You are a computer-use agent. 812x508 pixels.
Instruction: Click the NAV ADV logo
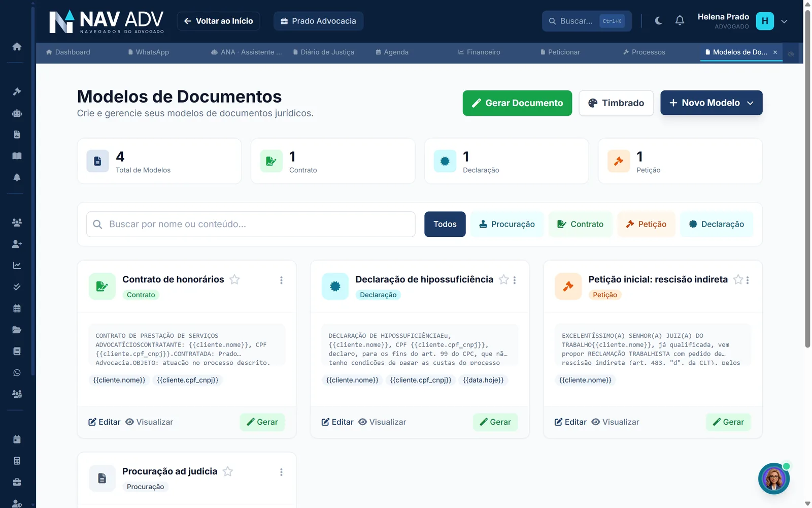(x=107, y=21)
